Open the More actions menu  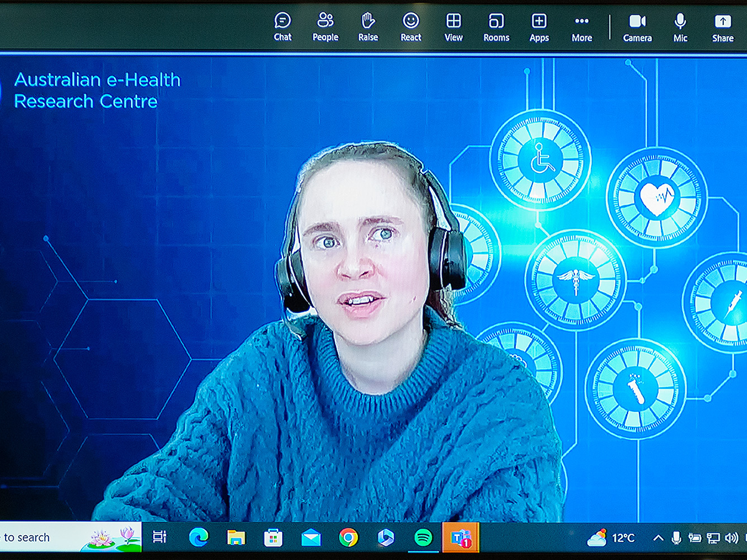tap(582, 27)
